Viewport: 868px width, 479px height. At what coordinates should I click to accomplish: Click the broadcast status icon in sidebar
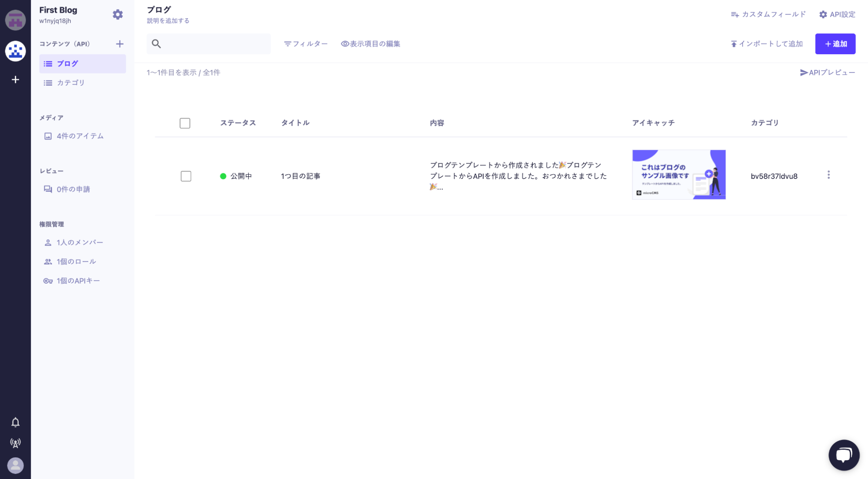15,443
